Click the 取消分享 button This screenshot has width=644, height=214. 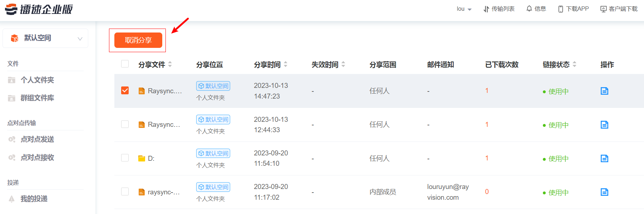click(138, 40)
